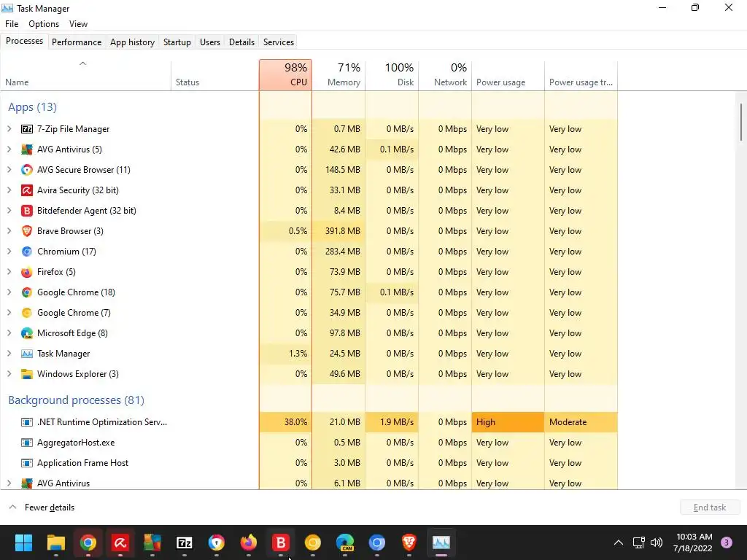The width and height of the screenshot is (747, 560).
Task: Sort processes by Name column
Action: 86,75
